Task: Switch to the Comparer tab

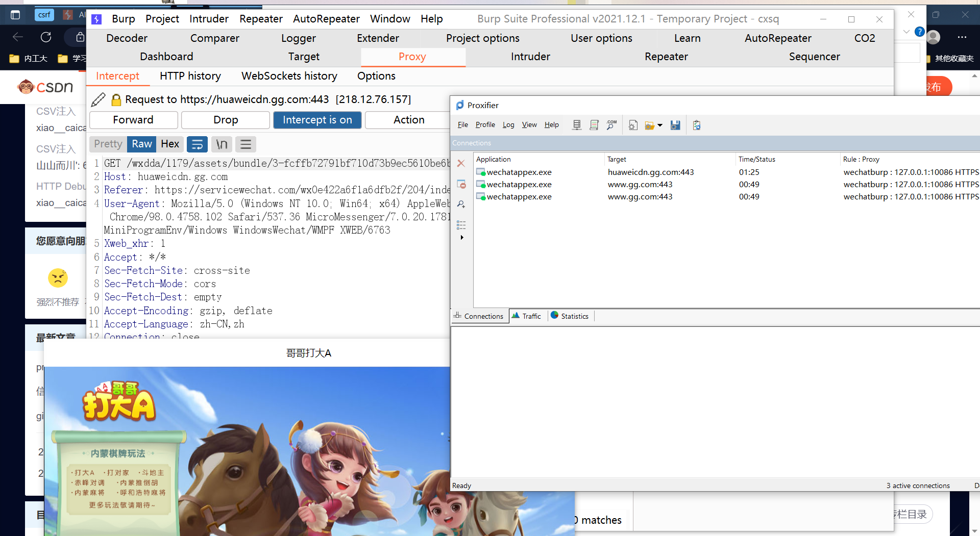Action: 215,38
